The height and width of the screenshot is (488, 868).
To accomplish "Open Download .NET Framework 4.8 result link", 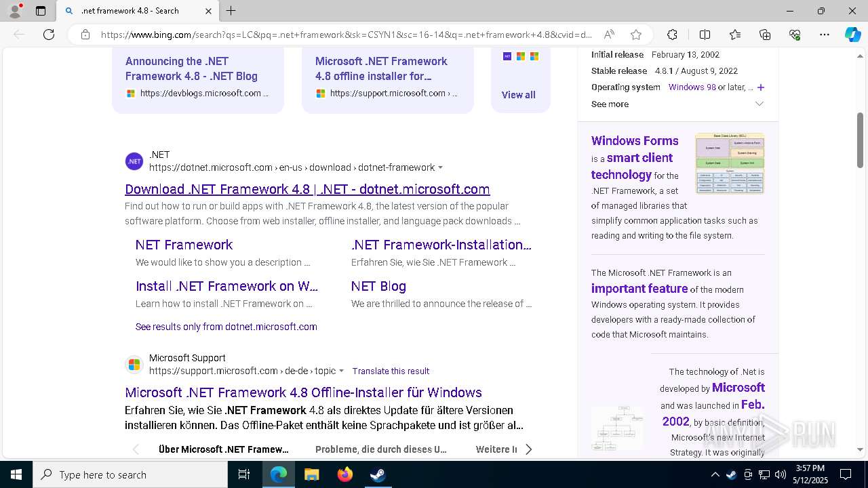I will pos(307,189).
